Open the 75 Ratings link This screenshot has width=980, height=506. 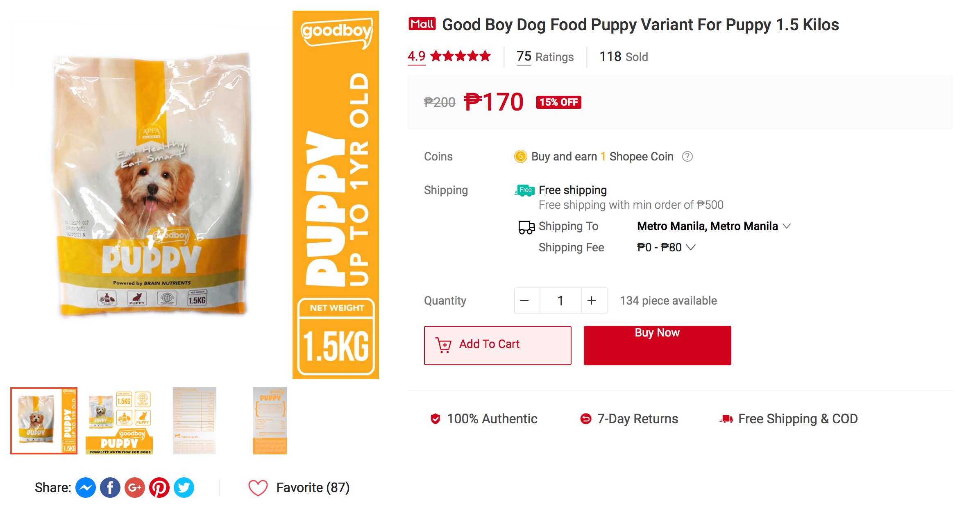click(523, 56)
